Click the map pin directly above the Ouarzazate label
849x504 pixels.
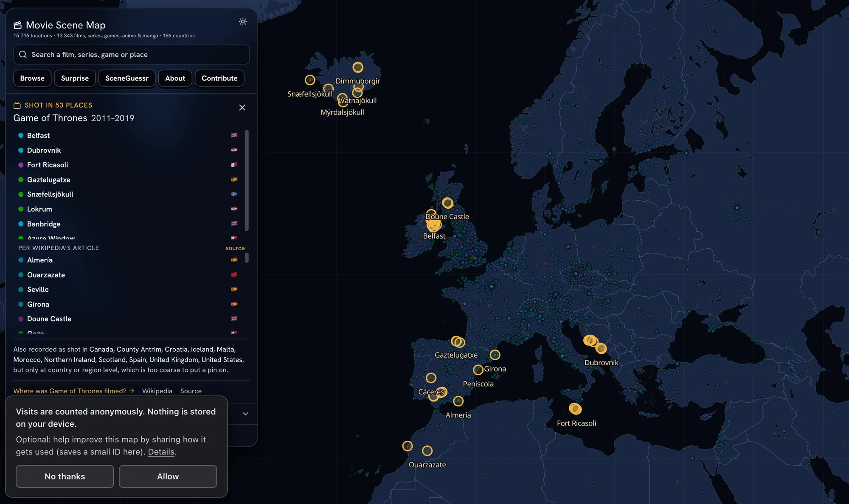point(427,451)
